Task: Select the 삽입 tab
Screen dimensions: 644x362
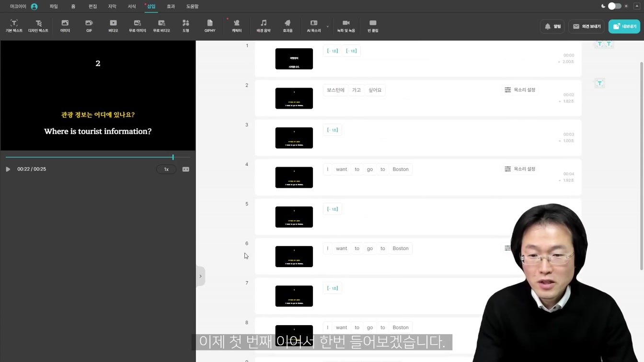Action: pos(151,7)
